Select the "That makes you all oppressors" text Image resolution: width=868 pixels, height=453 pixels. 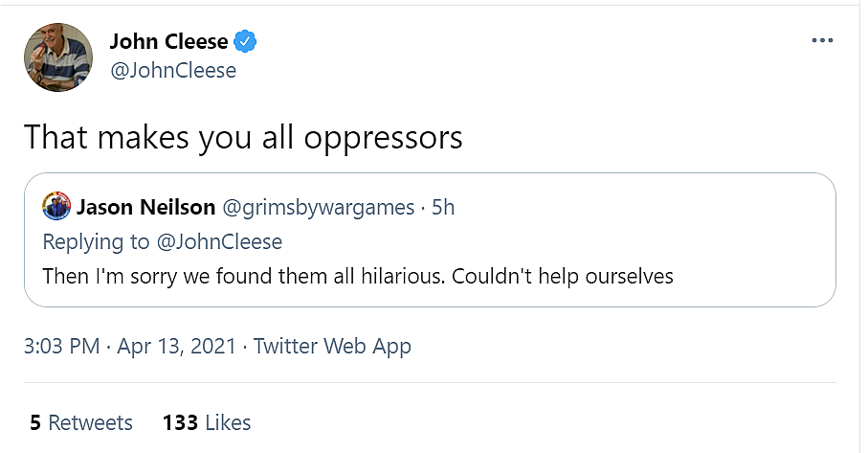(x=243, y=137)
